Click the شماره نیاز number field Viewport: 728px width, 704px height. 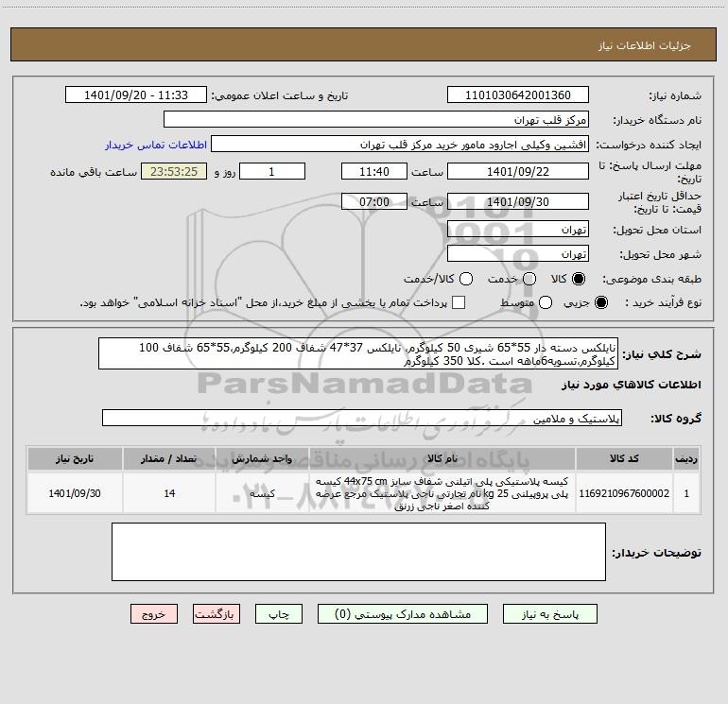click(518, 94)
